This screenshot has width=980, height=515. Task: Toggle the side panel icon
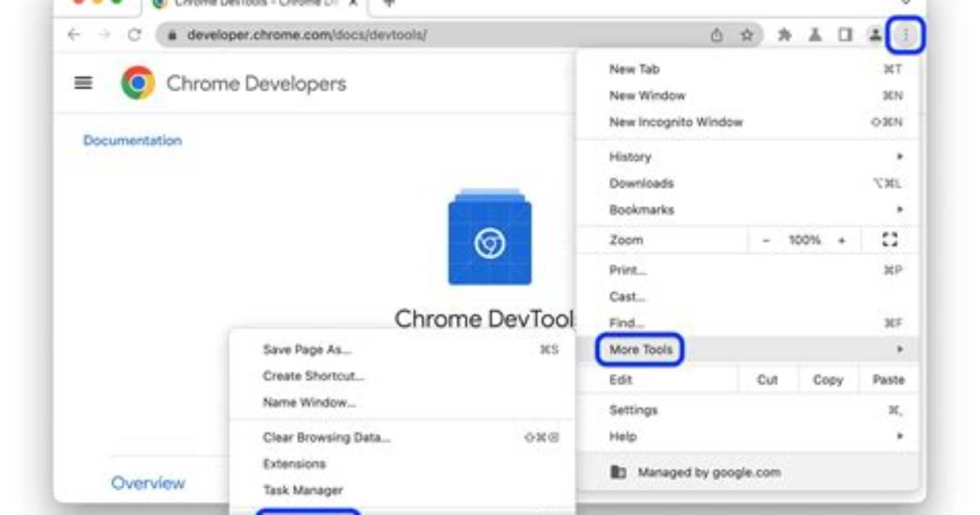845,35
